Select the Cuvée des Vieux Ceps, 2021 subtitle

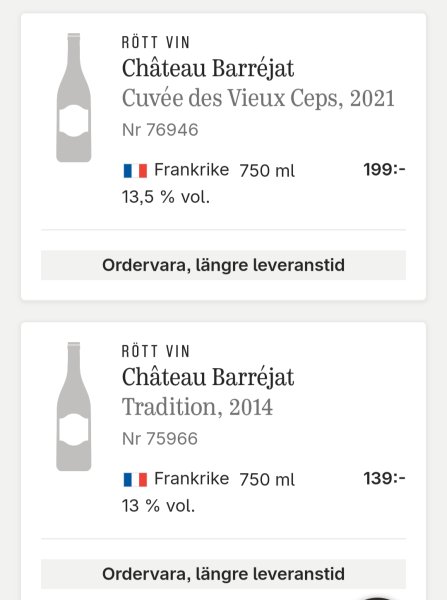[258, 99]
